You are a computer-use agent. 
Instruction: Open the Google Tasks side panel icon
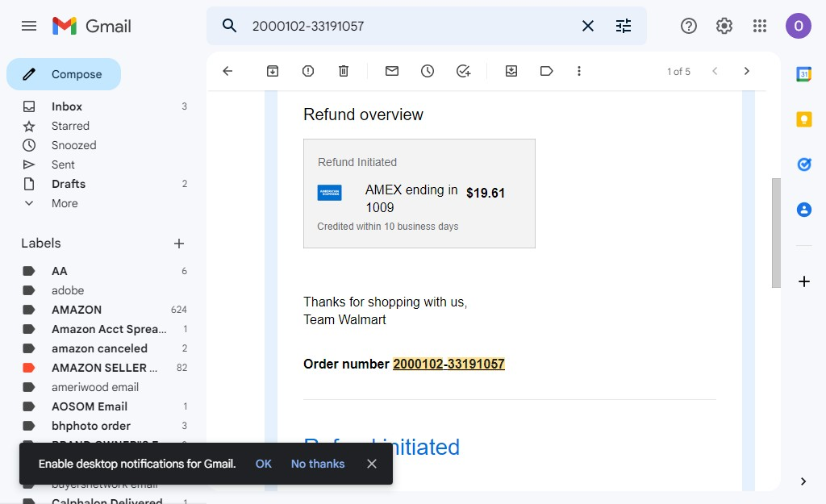804,165
